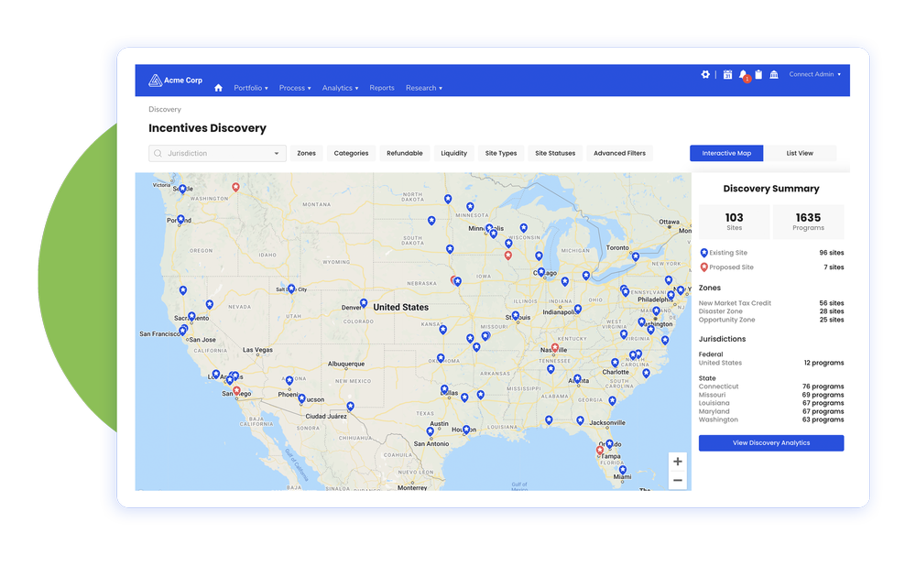This screenshot has height=588, width=916.
Task: Open the Portfolio dropdown menu
Action: (250, 88)
